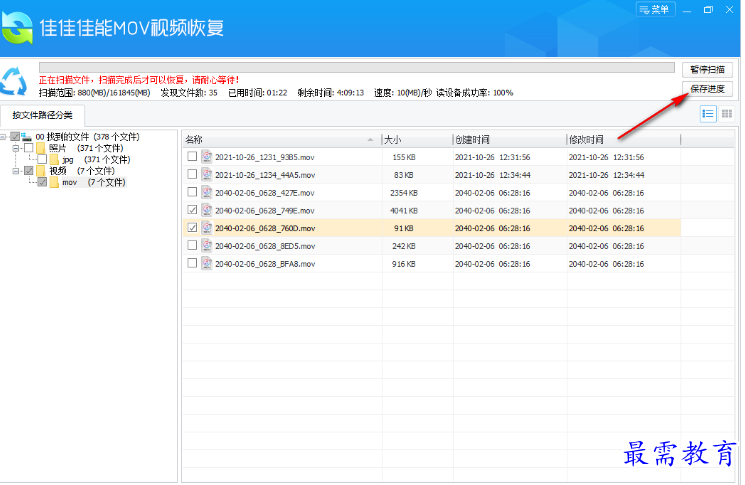Click the recycle scan icon beside progress
The height and width of the screenshot is (485, 745).
coord(15,83)
